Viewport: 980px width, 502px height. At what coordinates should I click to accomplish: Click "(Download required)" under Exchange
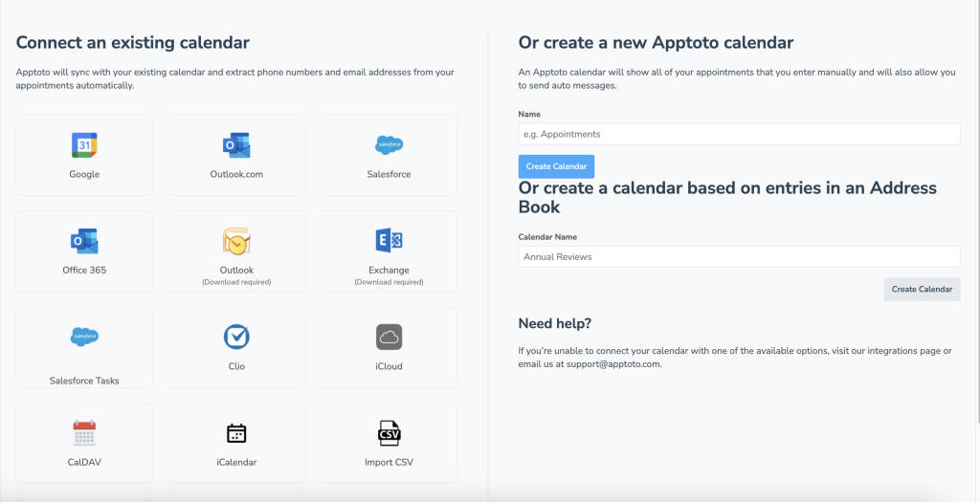389,282
